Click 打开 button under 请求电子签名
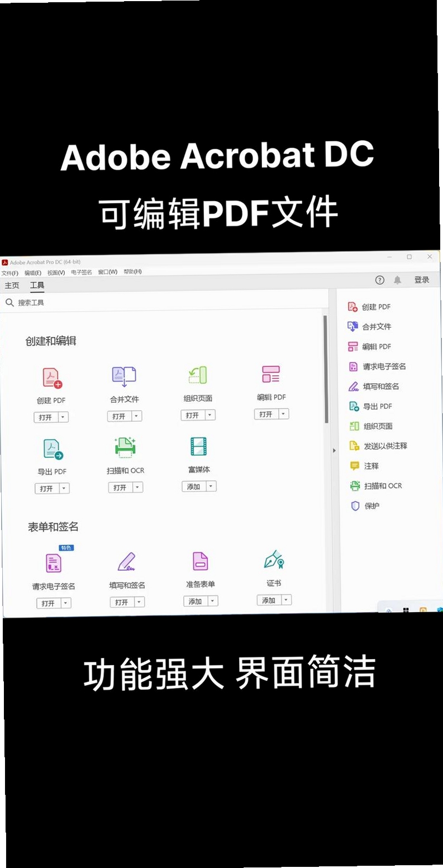Screen dimensions: 443x868 (x=49, y=603)
